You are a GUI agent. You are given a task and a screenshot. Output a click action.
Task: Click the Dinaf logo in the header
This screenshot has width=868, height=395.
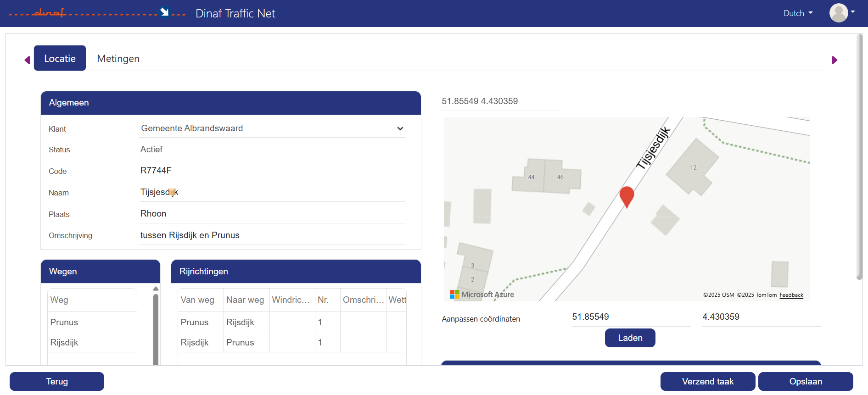pos(97,12)
